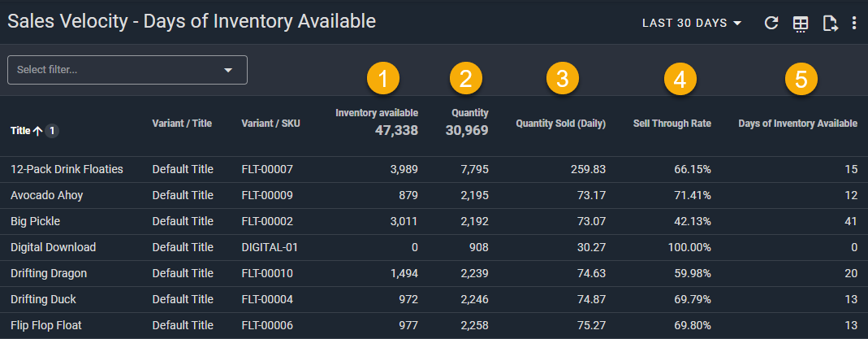Sort by Quantity Sold (Daily) column
This screenshot has width=868, height=339.
pos(560,124)
